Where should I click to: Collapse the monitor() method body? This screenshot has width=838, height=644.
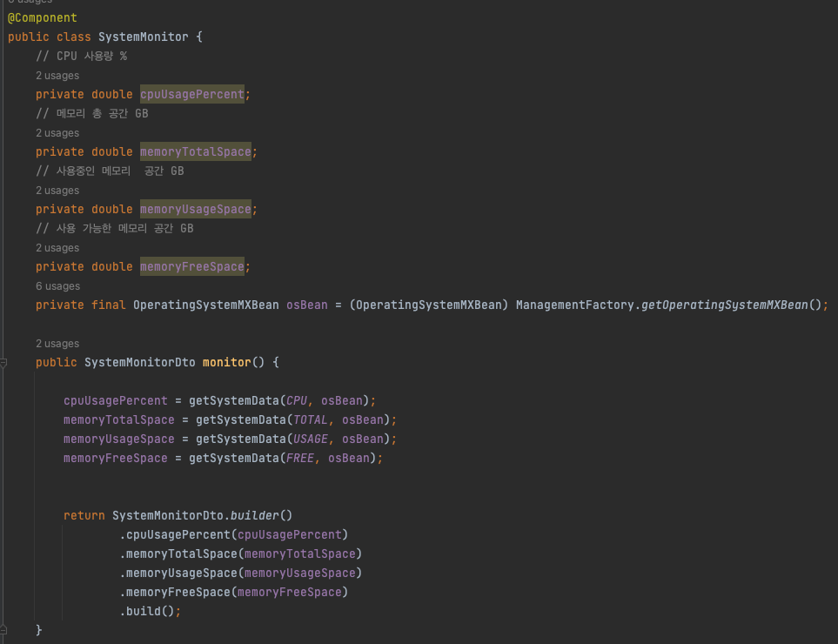click(x=5, y=362)
